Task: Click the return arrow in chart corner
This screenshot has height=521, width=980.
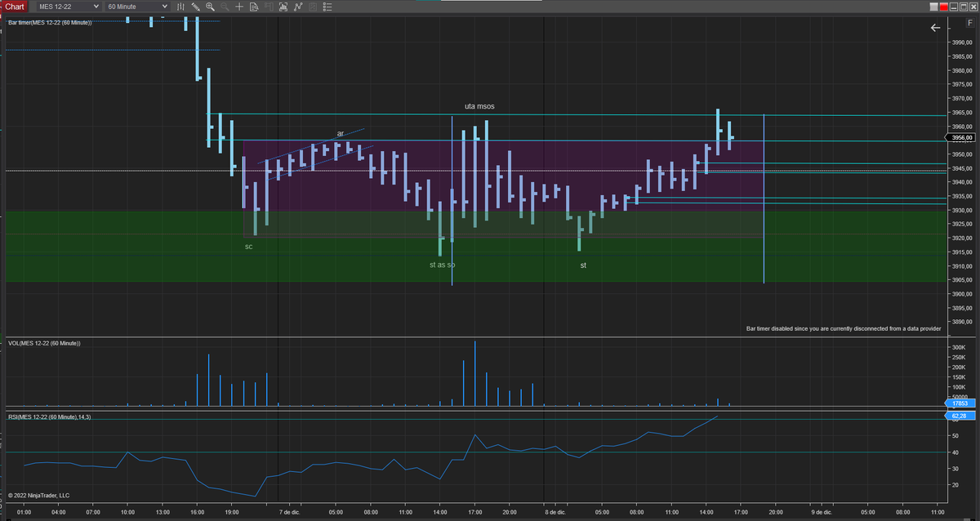Action: pyautogui.click(x=935, y=28)
